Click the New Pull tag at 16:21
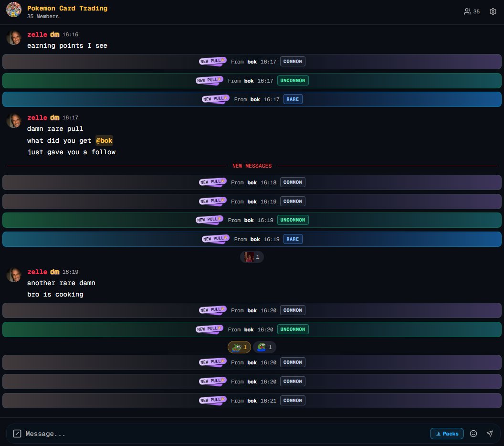The image size is (504, 446). tap(212, 400)
